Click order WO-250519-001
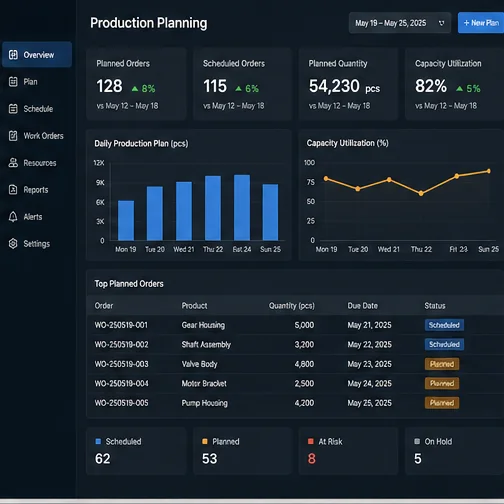The height and width of the screenshot is (504, 504). coord(121,325)
